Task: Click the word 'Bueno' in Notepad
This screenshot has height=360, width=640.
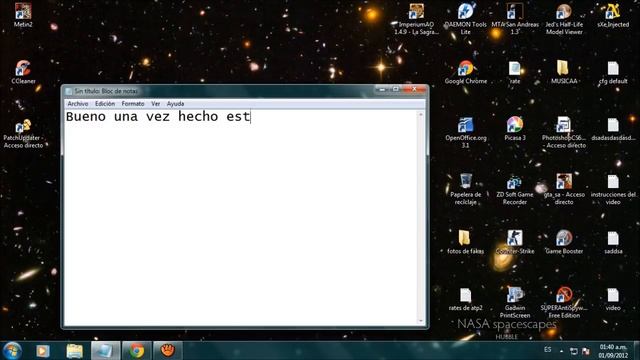Action: [x=86, y=117]
